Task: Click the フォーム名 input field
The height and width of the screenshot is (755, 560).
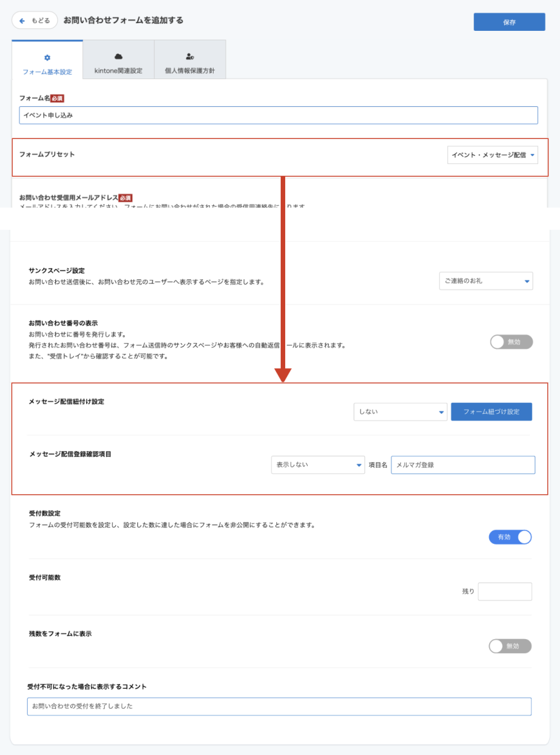Action: point(278,115)
